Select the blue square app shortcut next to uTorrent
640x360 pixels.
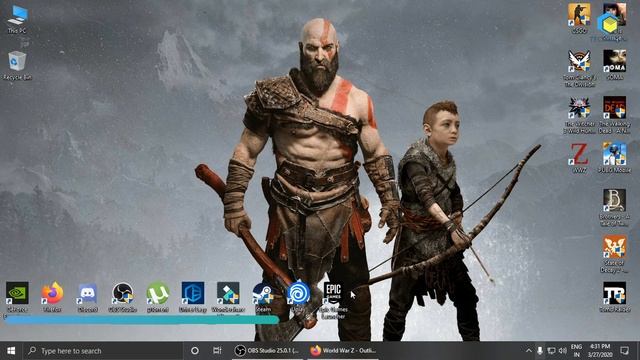coord(193,297)
